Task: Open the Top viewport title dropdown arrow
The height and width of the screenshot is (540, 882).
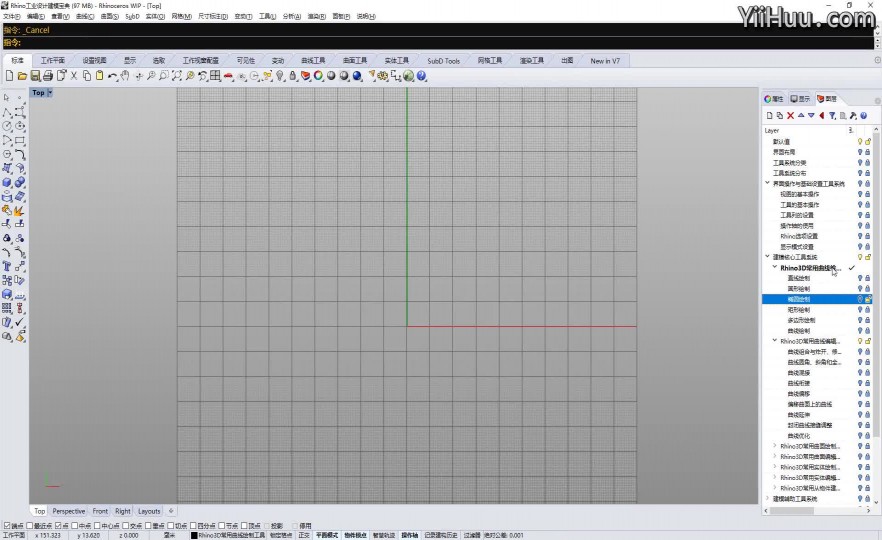Action: (50, 93)
